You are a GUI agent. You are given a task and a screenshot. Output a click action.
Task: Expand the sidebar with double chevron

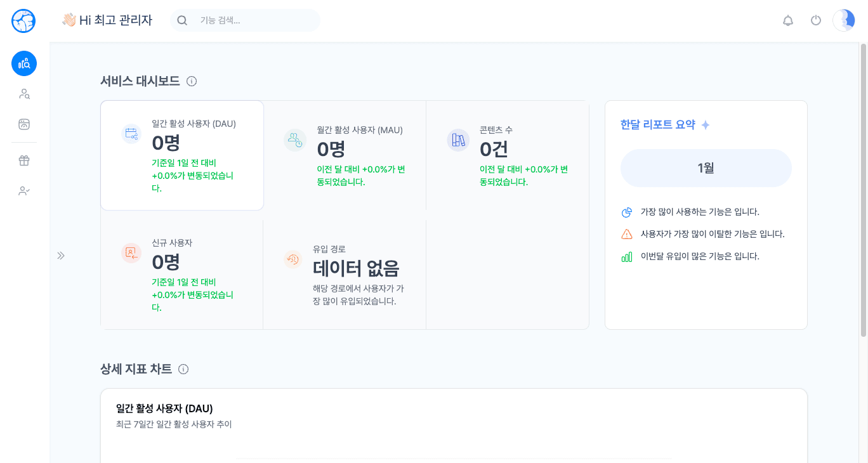point(61,256)
